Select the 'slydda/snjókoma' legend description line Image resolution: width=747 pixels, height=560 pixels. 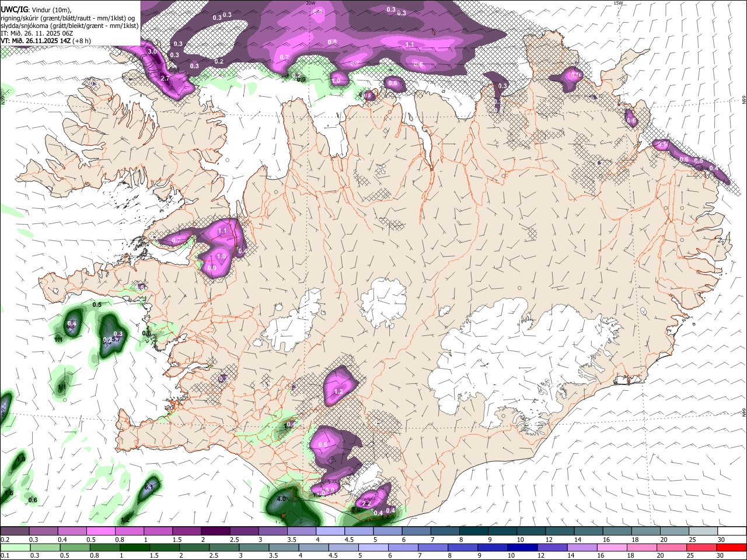(69, 26)
